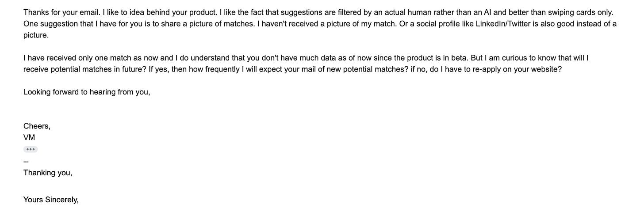Click the "Yours Sincerely," closing text
Screen dimensions: 644x219
[51, 200]
